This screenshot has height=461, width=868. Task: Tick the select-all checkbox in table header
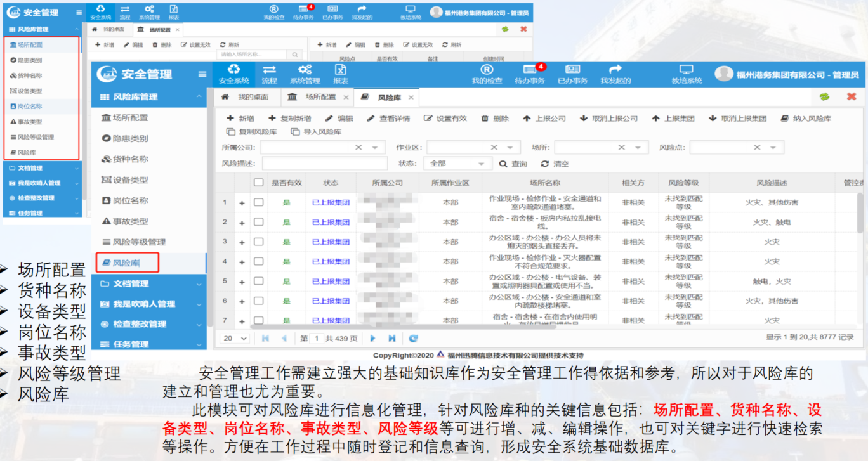click(258, 183)
